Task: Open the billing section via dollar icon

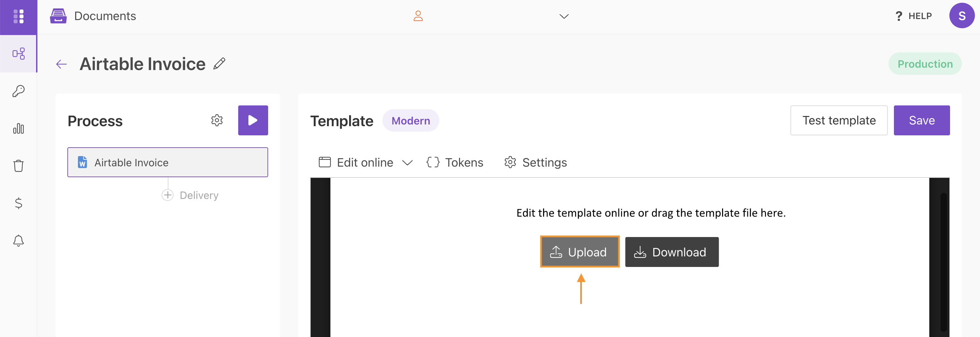Action: point(18,203)
